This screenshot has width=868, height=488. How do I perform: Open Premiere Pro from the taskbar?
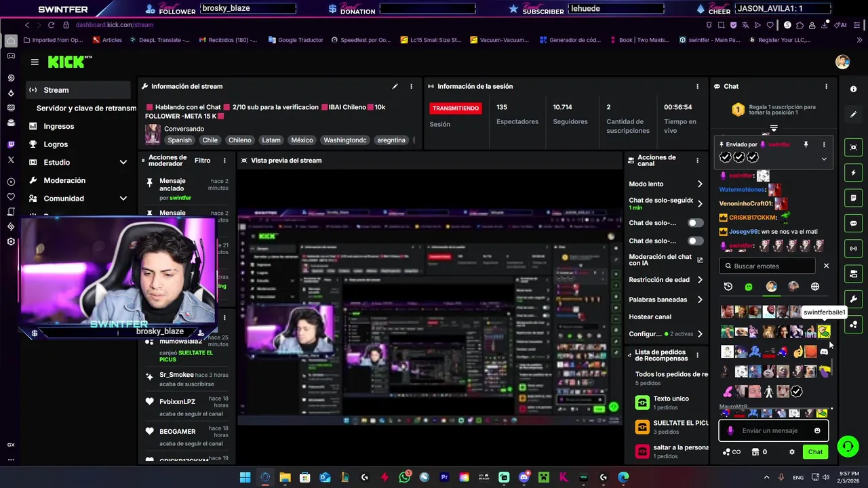coord(445,477)
